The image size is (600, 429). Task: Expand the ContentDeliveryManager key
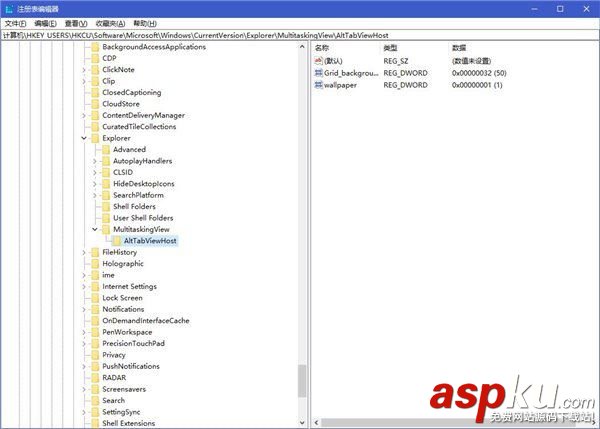click(x=84, y=115)
